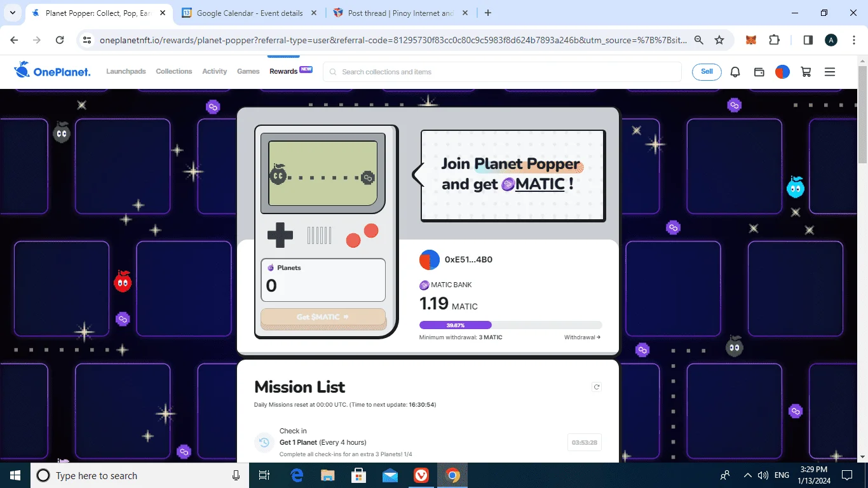Click the ENG language indicator
868x488 pixels.
point(782,475)
